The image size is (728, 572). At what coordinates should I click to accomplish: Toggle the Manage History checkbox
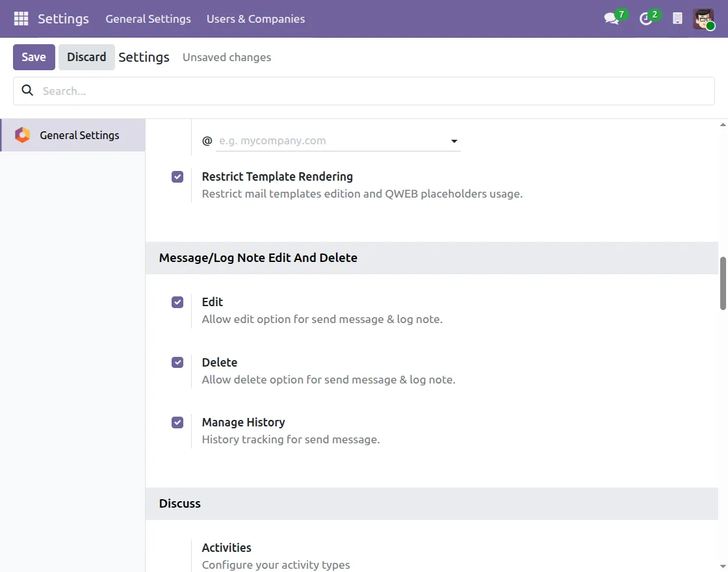[x=177, y=422]
